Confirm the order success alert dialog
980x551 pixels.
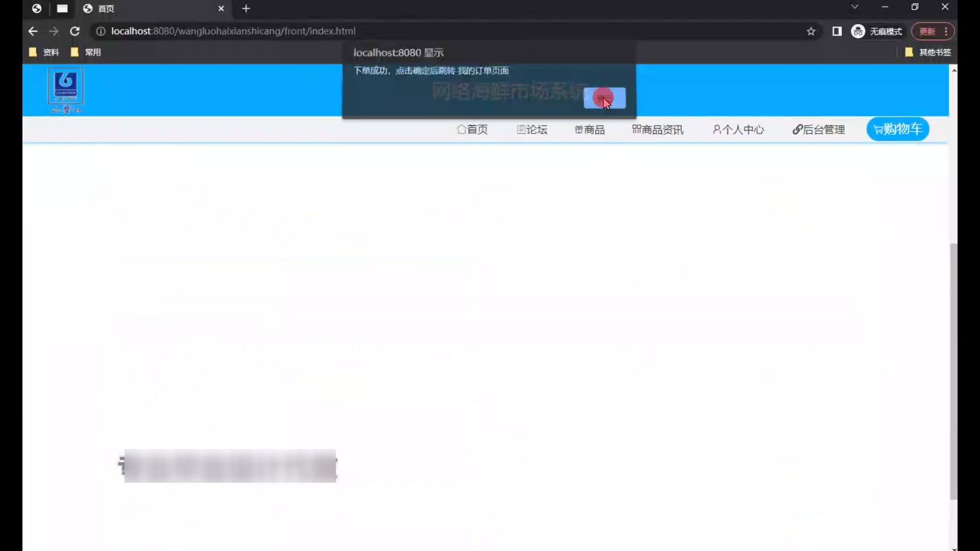[x=604, y=98]
